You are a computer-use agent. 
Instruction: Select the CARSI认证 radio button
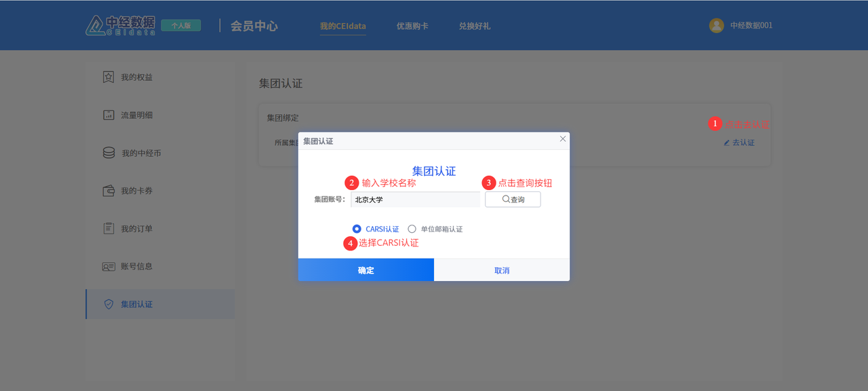coord(357,229)
